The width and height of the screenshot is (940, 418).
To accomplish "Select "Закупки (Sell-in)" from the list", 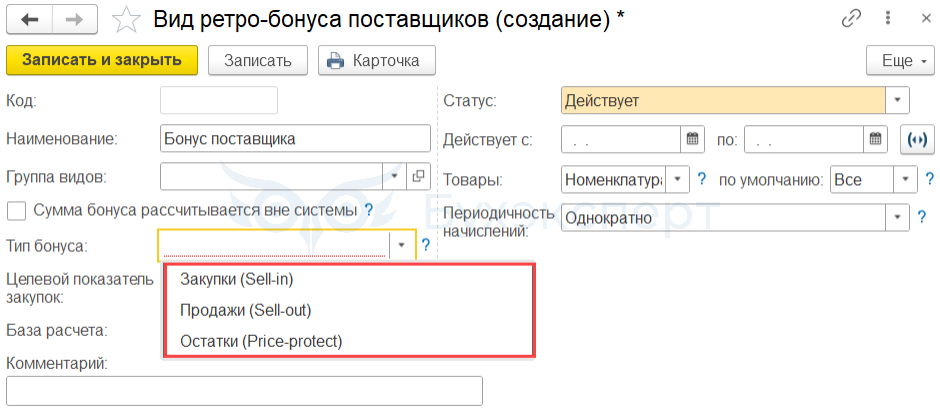I will 237,280.
